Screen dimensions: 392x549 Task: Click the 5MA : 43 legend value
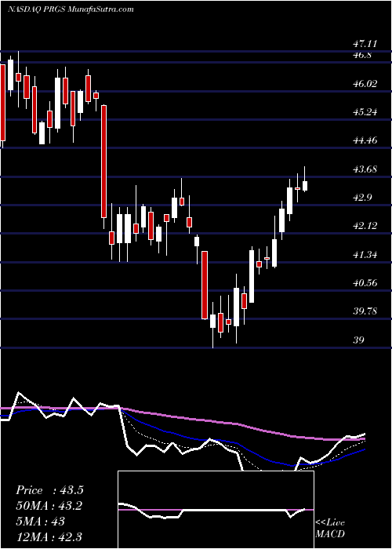coord(40,522)
